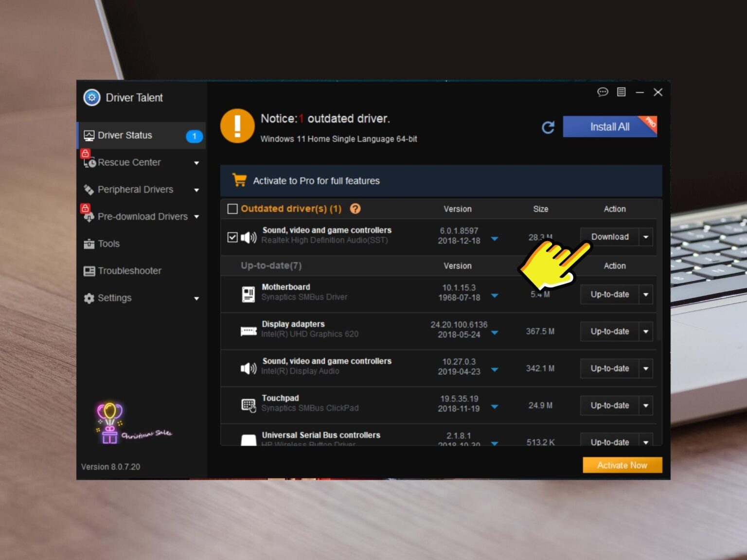Click Up-to-date button for Touchpad

(610, 405)
